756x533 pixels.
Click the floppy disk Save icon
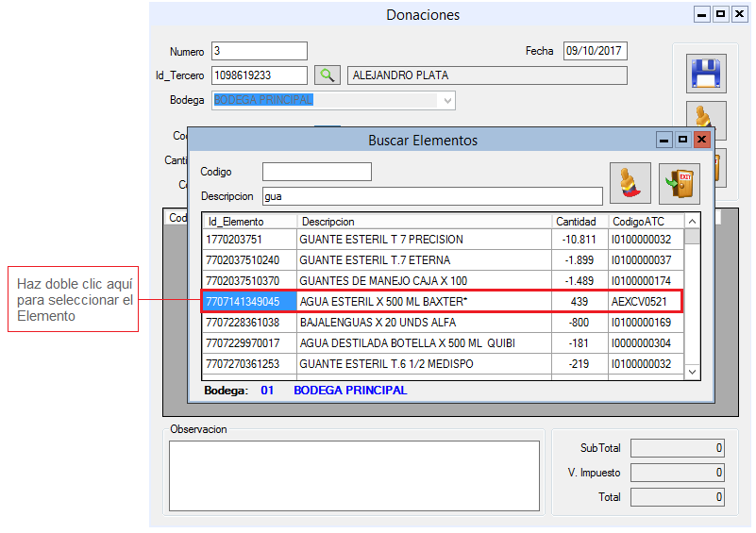click(705, 73)
